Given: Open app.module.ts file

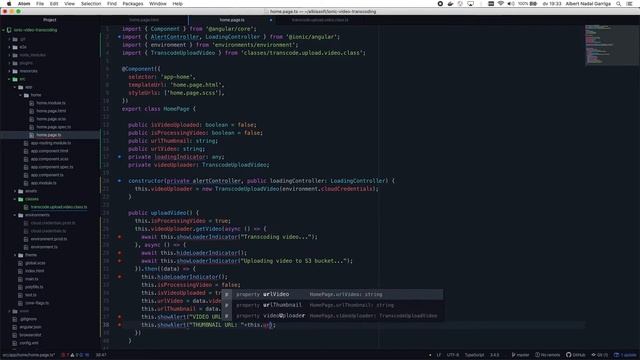Looking at the screenshot, I should click(x=43, y=183).
